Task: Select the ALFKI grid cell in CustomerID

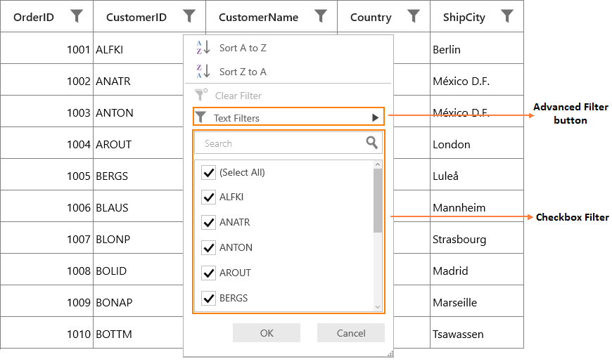Action: point(139,48)
